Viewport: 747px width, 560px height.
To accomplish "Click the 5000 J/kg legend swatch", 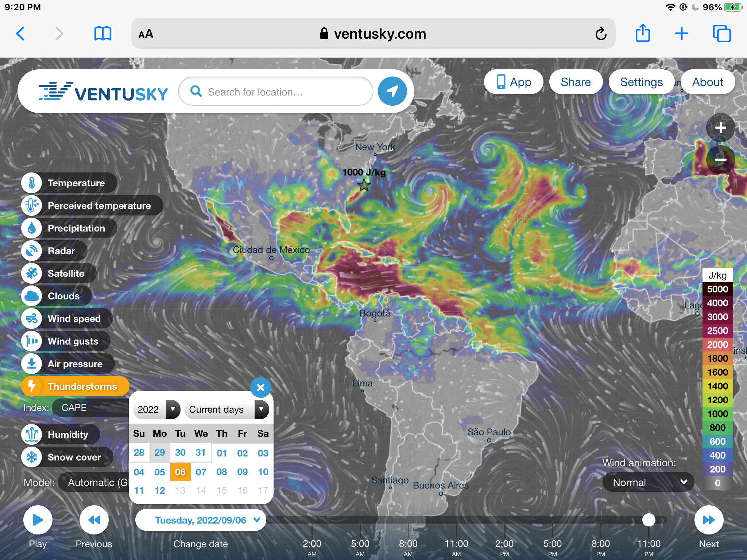I will pos(717,289).
